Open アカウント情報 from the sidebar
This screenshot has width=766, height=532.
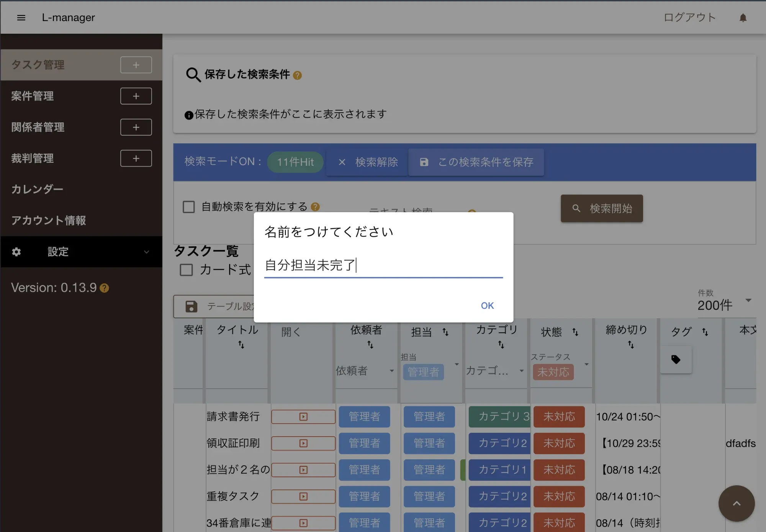(x=48, y=221)
